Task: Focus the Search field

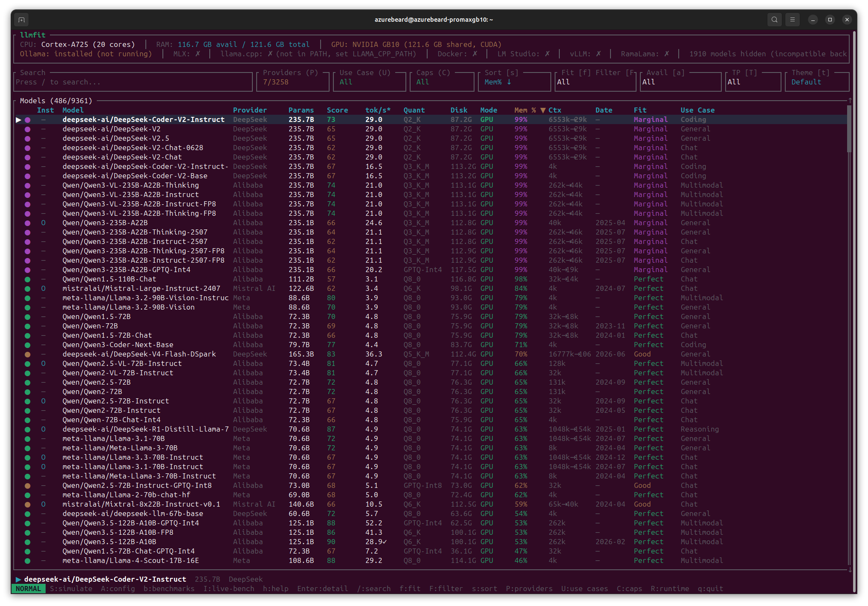Action: (133, 81)
